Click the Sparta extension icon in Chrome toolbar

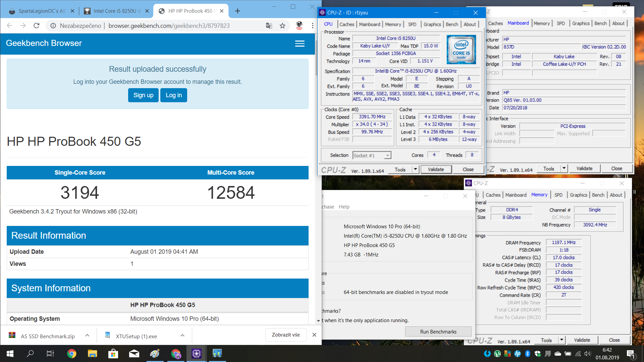299,25
